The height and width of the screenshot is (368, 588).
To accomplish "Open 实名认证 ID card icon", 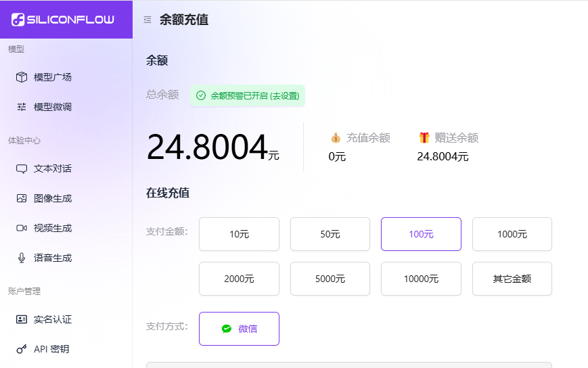I will tap(22, 319).
